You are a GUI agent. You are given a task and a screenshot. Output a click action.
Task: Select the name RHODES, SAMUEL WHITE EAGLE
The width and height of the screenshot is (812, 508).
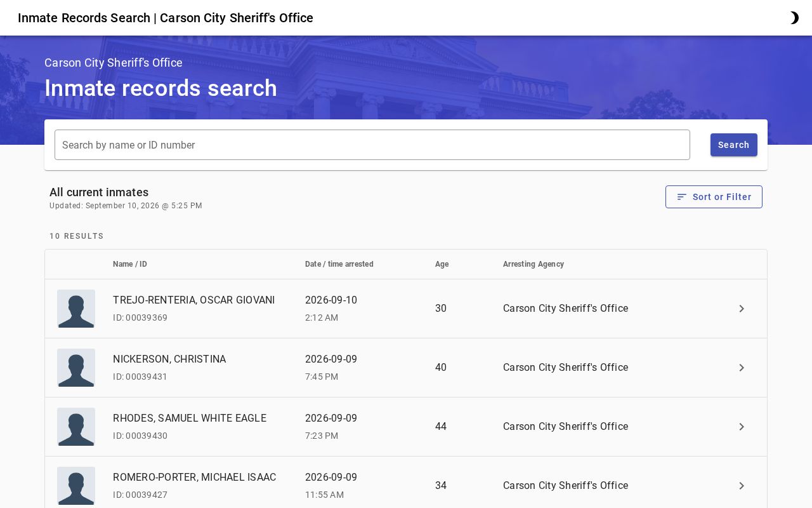(x=190, y=418)
